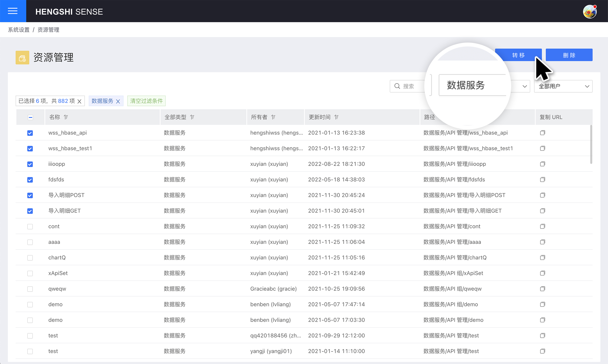Click timestamp 2021-09-29 12:12:00

(337, 335)
